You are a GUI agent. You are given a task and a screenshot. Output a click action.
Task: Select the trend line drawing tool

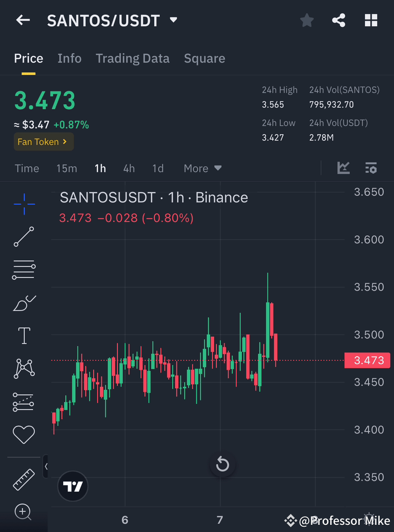tap(24, 237)
